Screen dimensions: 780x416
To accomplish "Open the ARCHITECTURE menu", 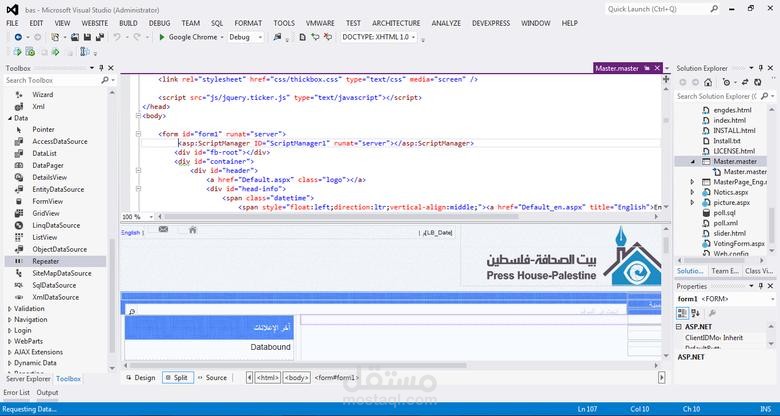I will [396, 23].
